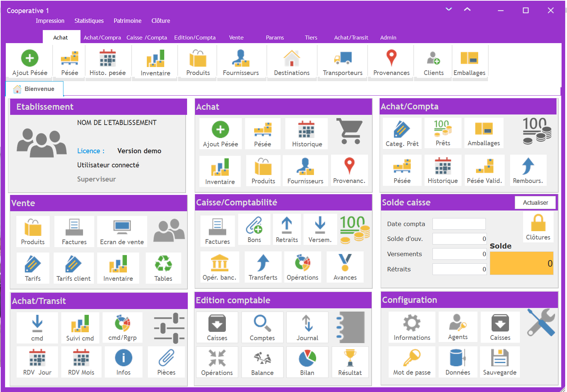Click the orange Solde total box
This screenshot has width=567, height=392.
(521, 263)
